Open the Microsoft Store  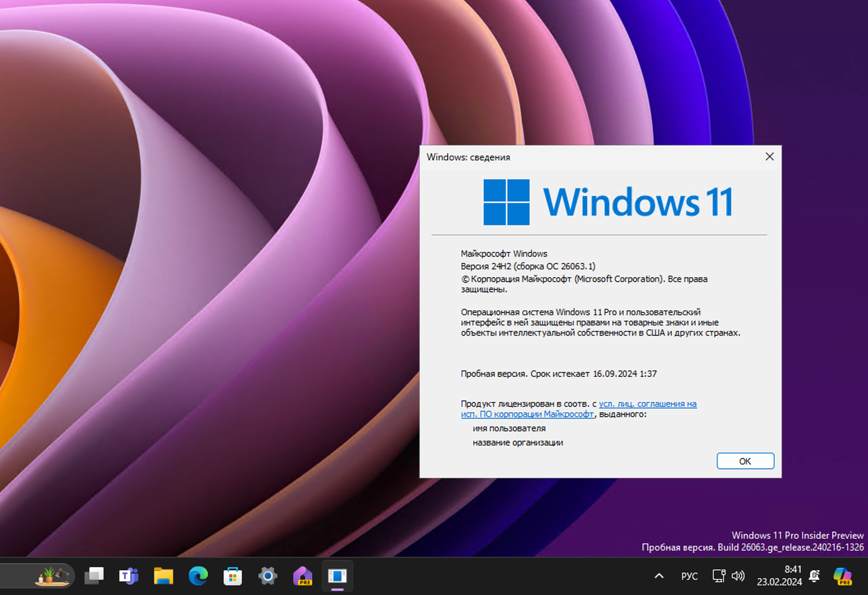(x=233, y=576)
